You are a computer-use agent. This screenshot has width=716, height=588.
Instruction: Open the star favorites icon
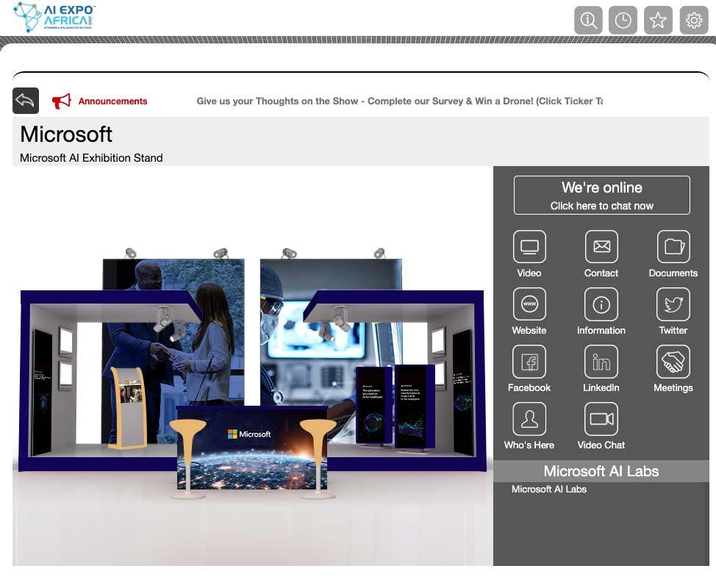coord(658,20)
